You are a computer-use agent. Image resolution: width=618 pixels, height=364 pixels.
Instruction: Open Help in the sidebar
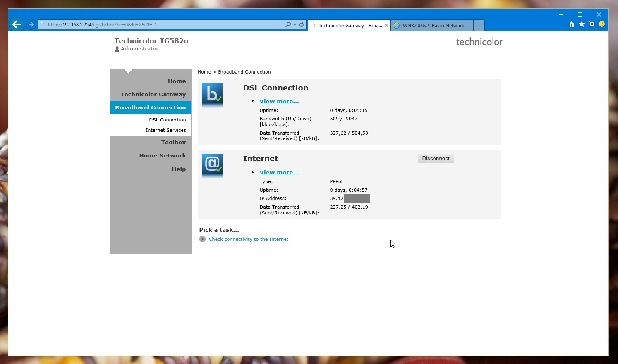179,169
